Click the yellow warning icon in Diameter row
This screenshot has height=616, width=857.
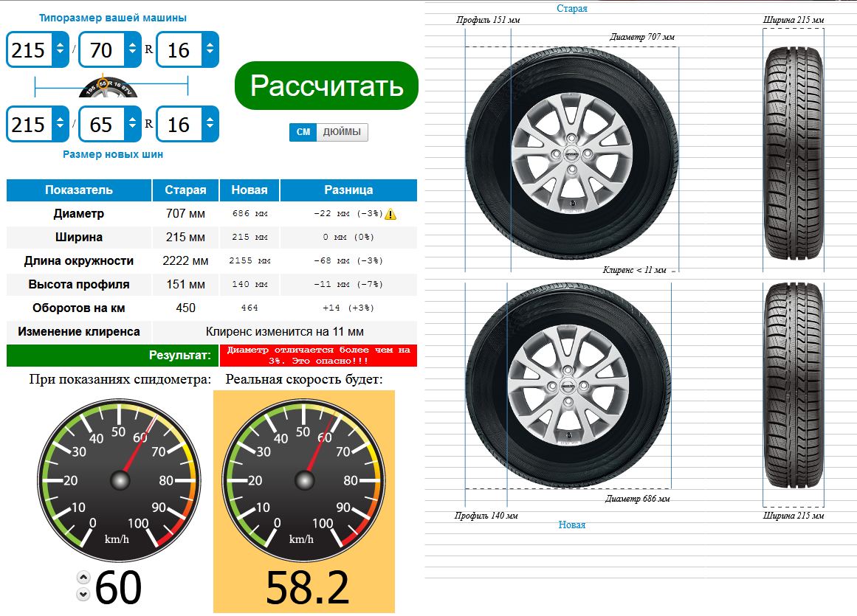click(x=390, y=214)
